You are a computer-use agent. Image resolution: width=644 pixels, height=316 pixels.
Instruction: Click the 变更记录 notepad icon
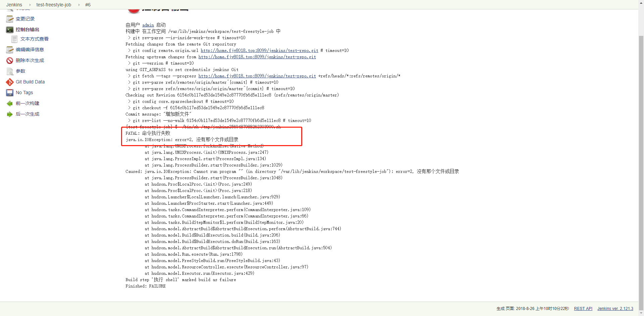(10, 19)
